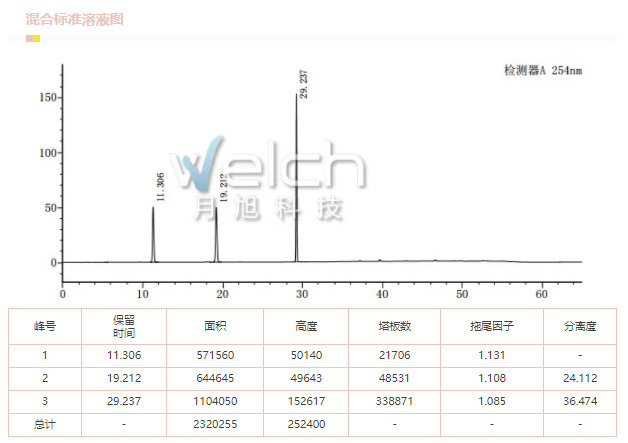
Task: Click peak label 29.237 on the chromatogram
Action: coord(304,84)
